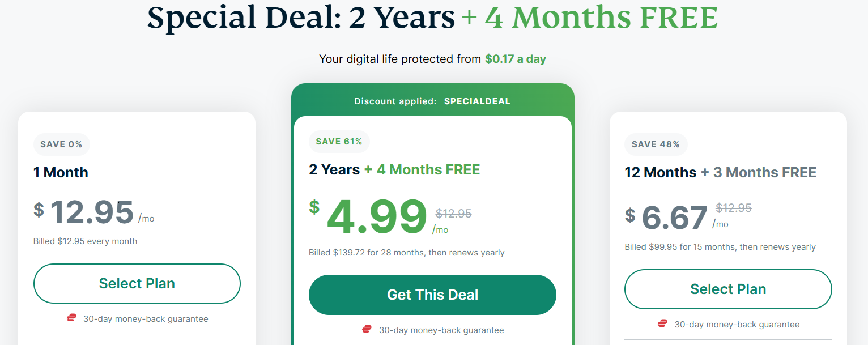Click the "12 Months + 3 Months FREE" title

(720, 172)
